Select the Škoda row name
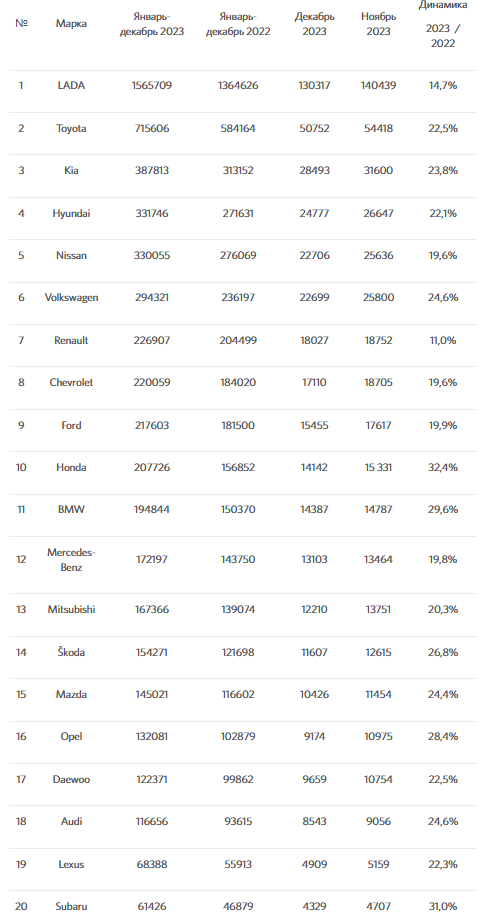The width and height of the screenshot is (488, 924). pyautogui.click(x=71, y=652)
